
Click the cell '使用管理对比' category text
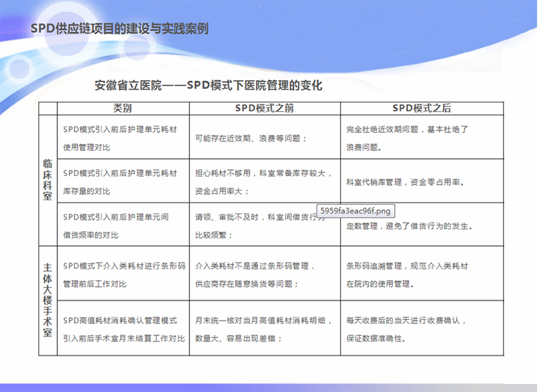pos(87,148)
